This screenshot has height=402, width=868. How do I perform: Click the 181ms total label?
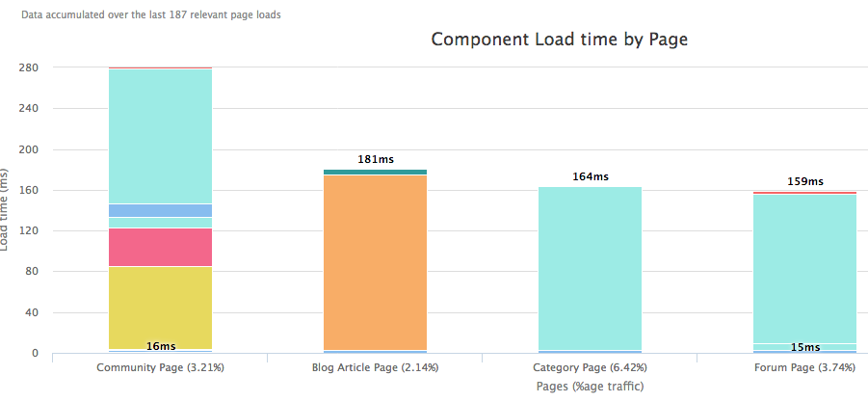point(375,160)
